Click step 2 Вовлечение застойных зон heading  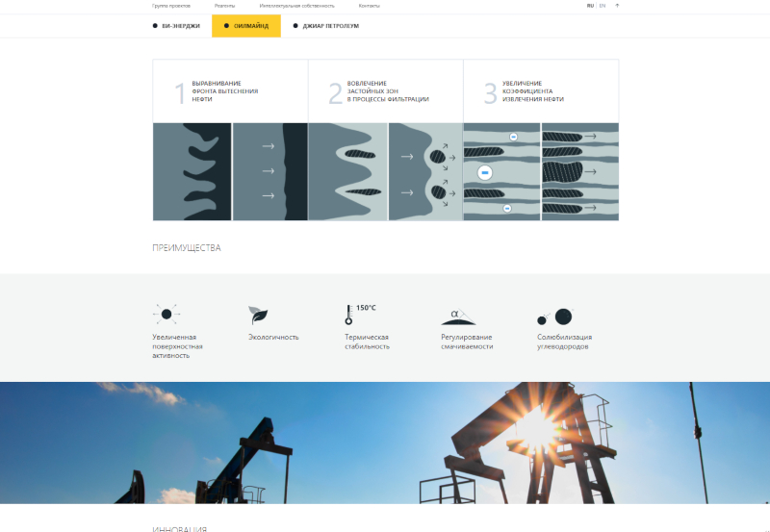click(387, 91)
